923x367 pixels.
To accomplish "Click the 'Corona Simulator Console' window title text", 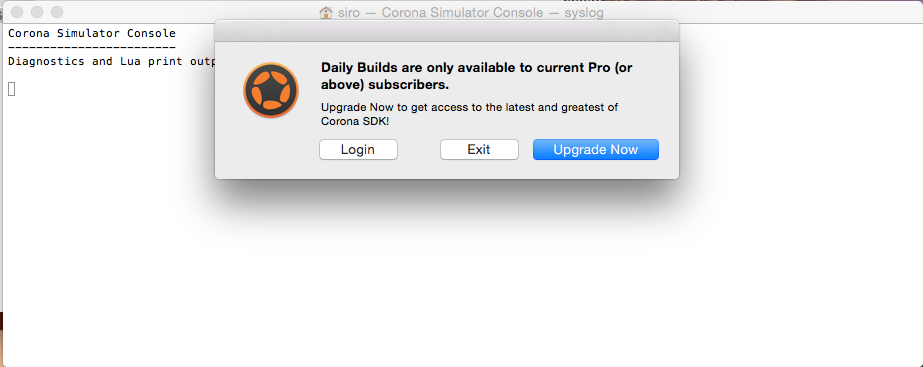I will pos(462,12).
